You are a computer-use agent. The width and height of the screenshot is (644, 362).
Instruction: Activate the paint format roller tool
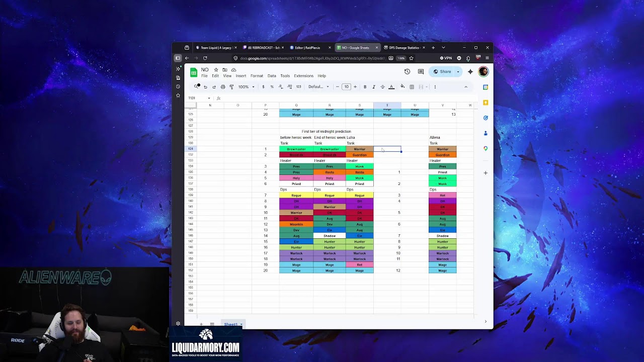(231, 86)
